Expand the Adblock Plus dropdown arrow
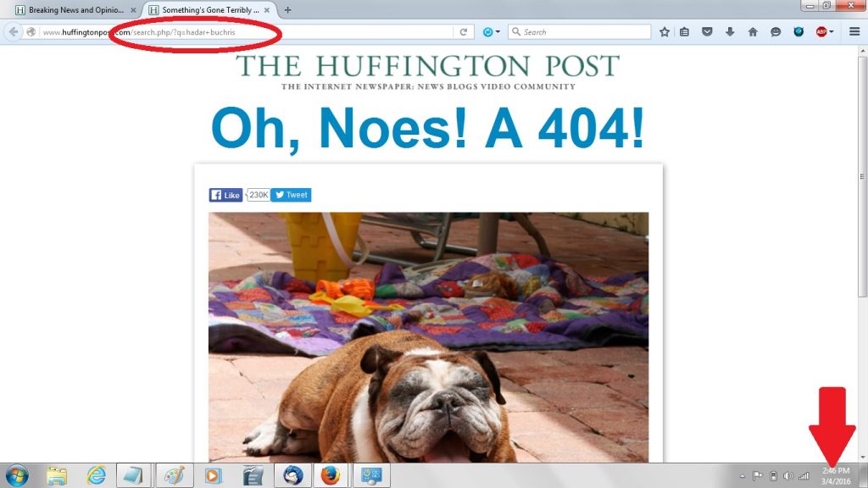Image resolution: width=868 pixels, height=488 pixels. (x=832, y=32)
